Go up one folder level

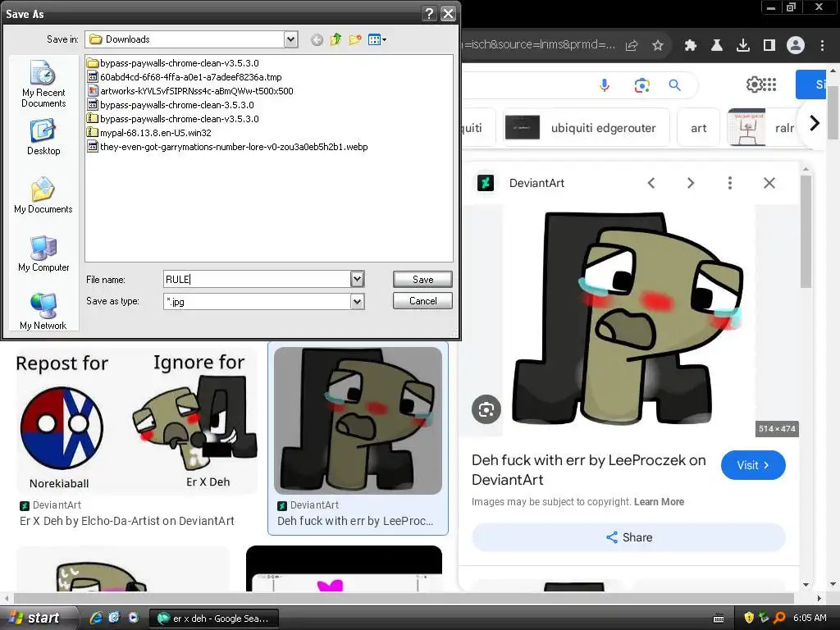(336, 39)
